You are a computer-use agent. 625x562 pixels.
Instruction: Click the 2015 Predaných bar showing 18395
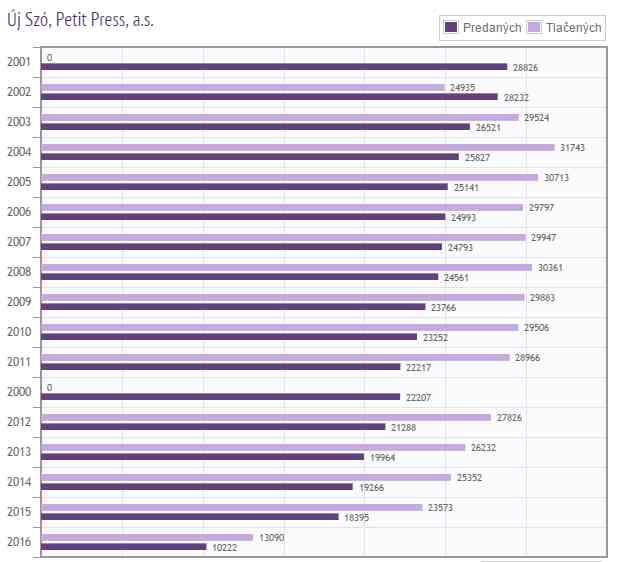pos(190,517)
